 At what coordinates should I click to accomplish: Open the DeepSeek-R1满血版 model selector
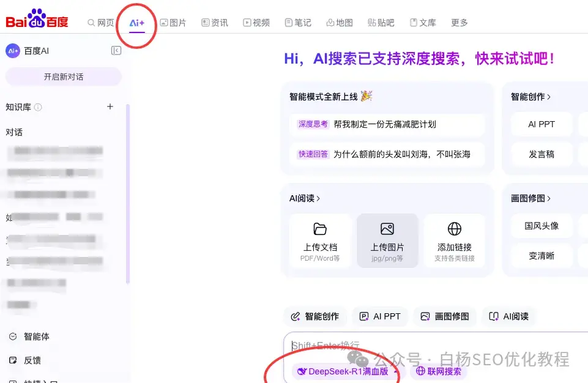coord(347,371)
